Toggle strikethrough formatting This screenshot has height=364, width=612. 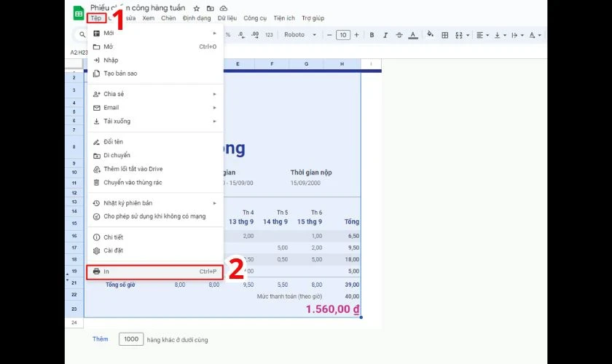coord(399,35)
